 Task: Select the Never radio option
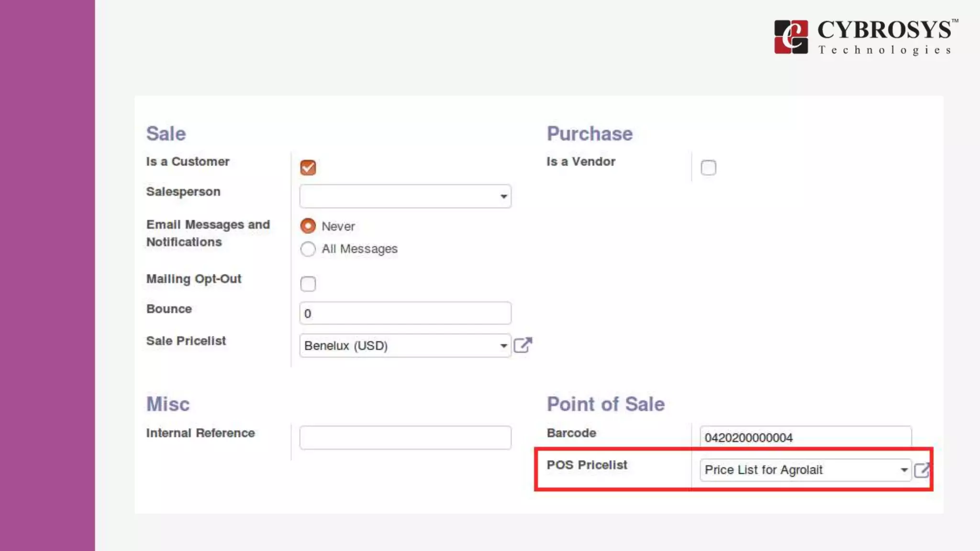pos(308,226)
